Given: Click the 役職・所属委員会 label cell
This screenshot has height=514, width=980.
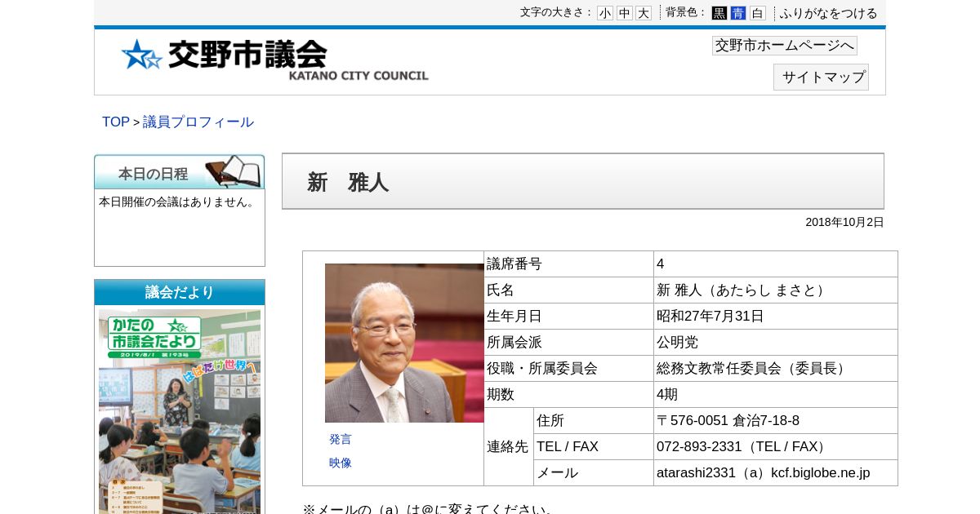Looking at the screenshot, I should pyautogui.click(x=568, y=369).
